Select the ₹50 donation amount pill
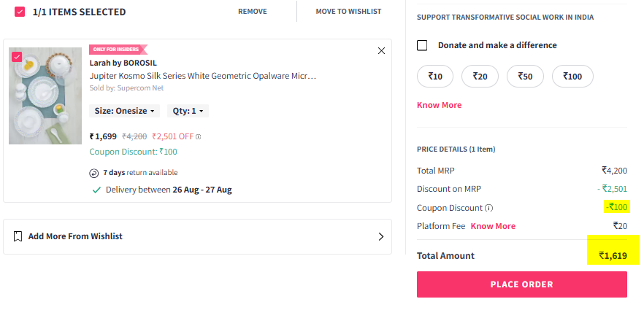Image resolution: width=644 pixels, height=326 pixels. 525,77
